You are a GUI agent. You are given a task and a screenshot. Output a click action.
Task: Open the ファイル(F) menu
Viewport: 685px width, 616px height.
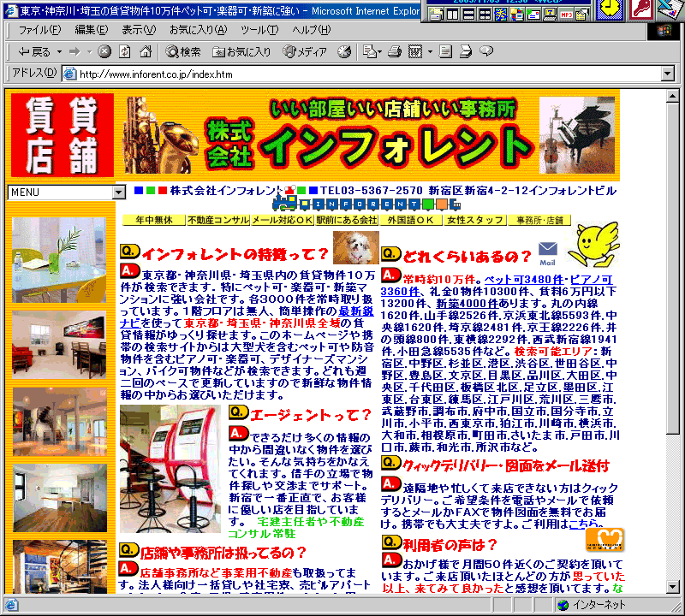click(39, 30)
